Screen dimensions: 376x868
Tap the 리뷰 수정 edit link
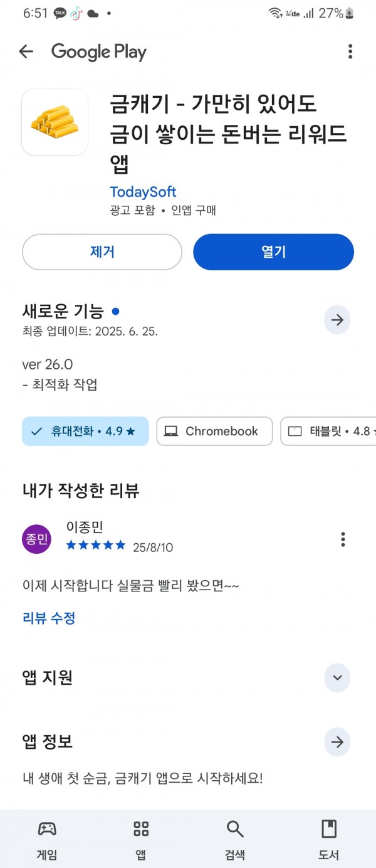click(49, 618)
